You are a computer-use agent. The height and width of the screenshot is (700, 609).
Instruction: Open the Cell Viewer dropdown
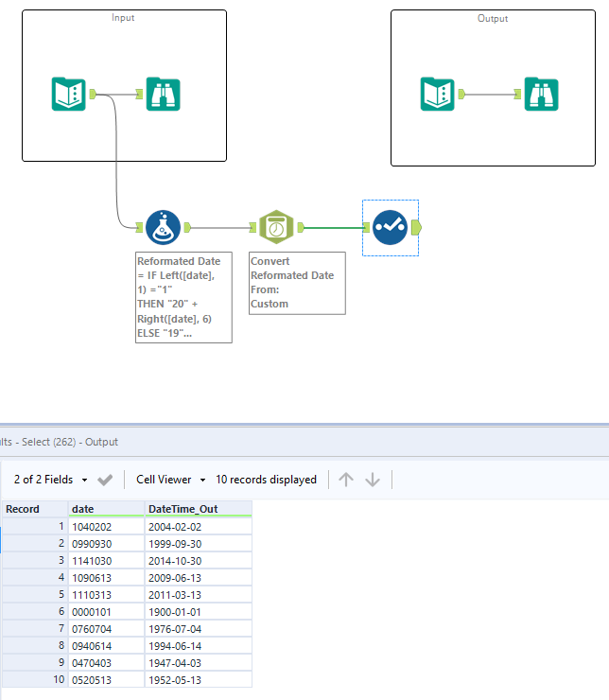pos(171,480)
